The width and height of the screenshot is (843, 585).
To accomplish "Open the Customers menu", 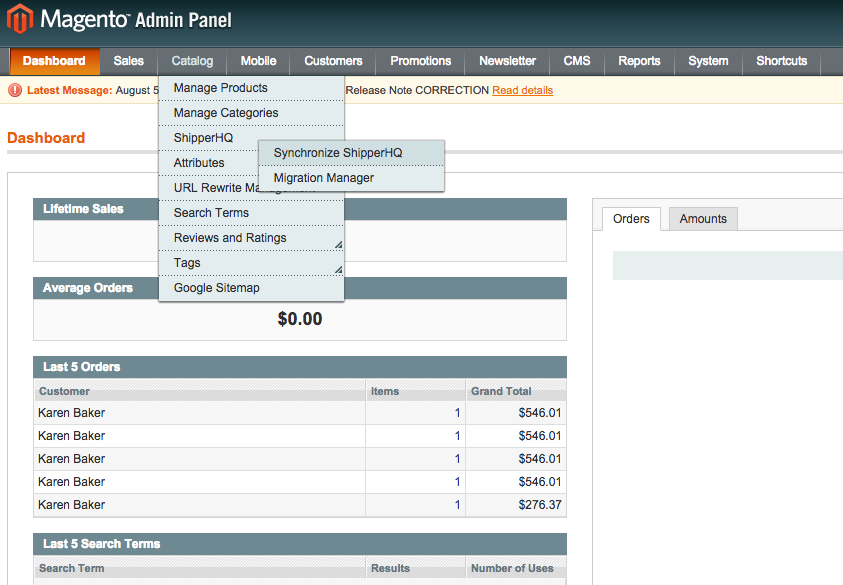I will [x=333, y=61].
